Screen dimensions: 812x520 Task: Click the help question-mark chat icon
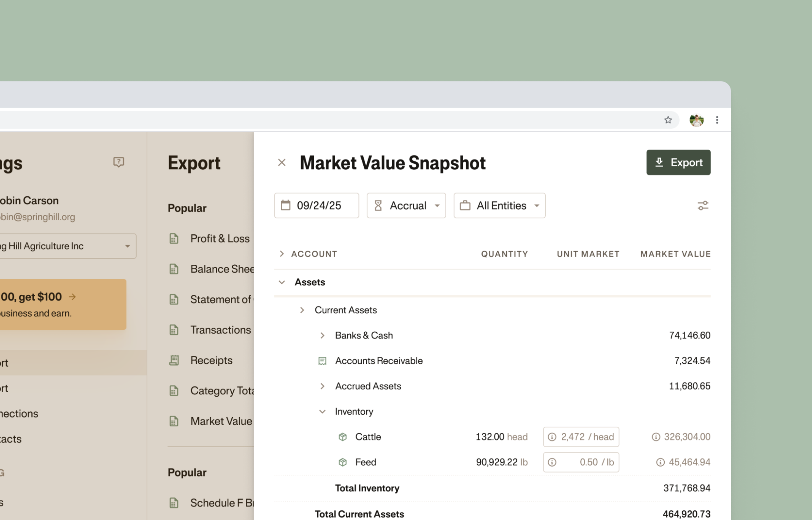[x=119, y=162]
